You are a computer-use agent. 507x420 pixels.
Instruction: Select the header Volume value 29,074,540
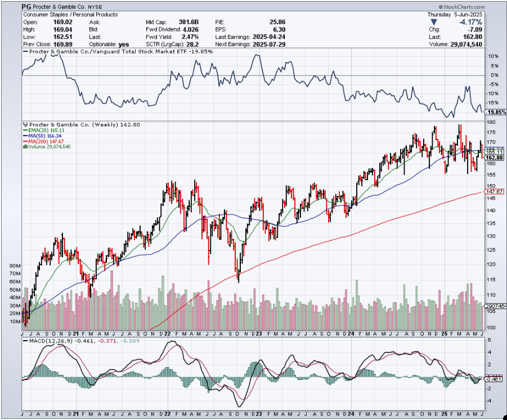point(466,44)
